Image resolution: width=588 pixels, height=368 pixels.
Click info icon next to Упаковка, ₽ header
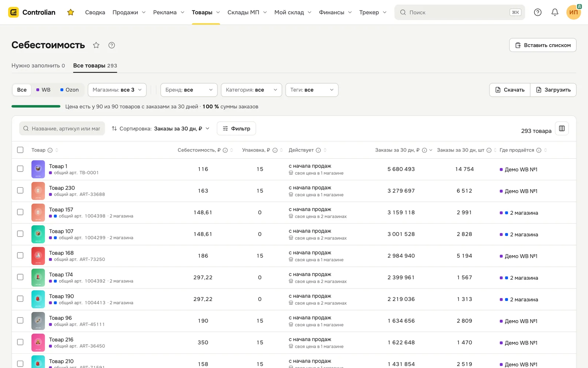pyautogui.click(x=275, y=150)
